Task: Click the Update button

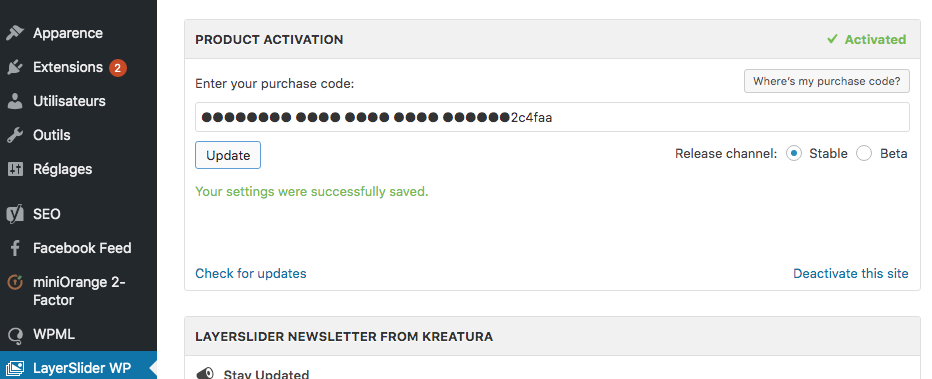Action: pos(228,155)
